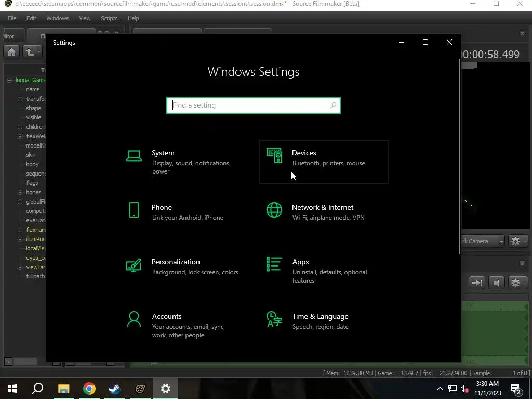Open Devices settings category

(323, 162)
